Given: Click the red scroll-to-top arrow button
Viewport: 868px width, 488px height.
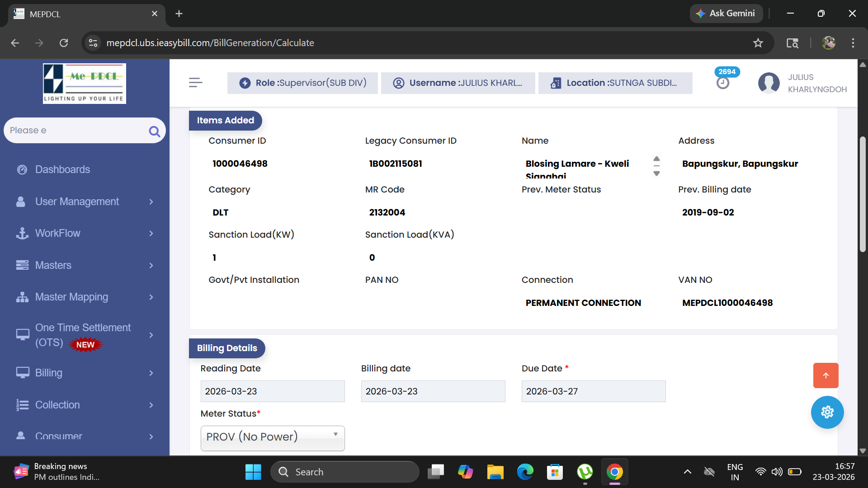Looking at the screenshot, I should (826, 375).
